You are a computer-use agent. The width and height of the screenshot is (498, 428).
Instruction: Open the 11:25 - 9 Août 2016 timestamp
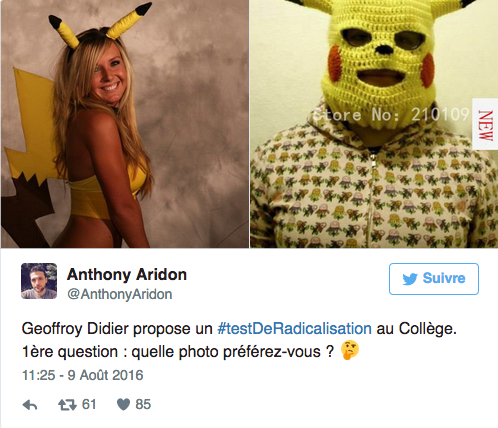[x=83, y=375]
